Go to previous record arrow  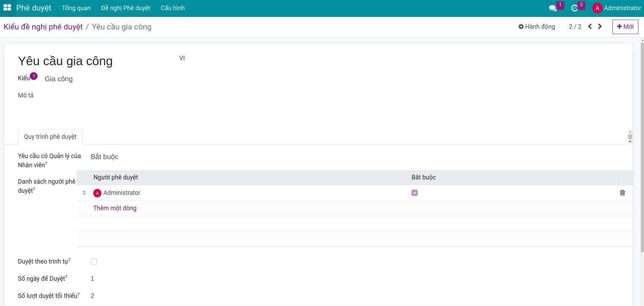[x=590, y=26]
